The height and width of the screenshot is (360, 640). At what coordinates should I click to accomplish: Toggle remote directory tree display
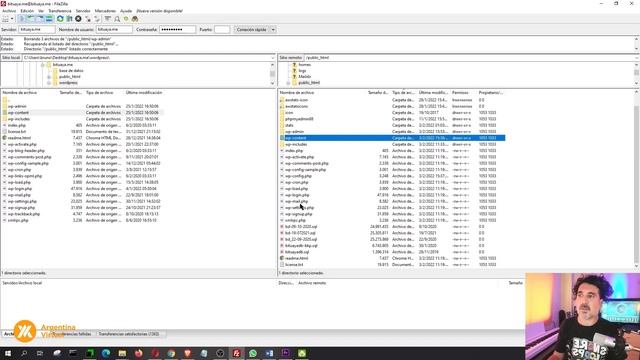[40, 19]
